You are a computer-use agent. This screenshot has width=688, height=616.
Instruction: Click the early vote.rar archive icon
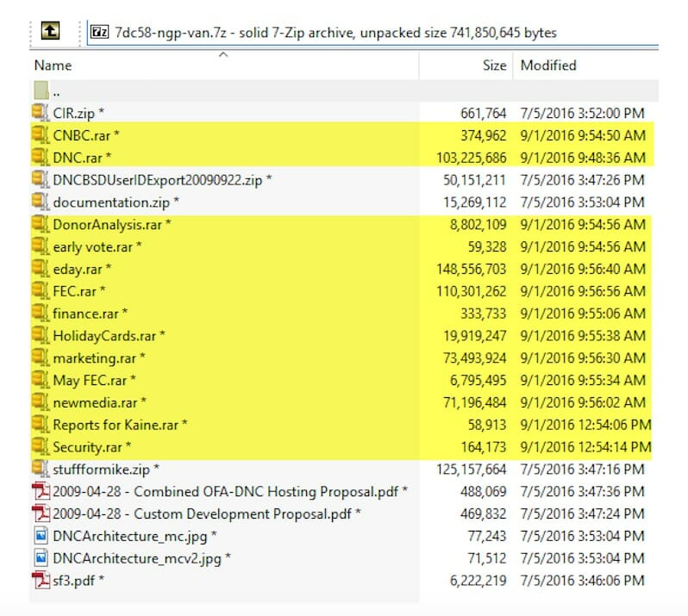pos(41,247)
